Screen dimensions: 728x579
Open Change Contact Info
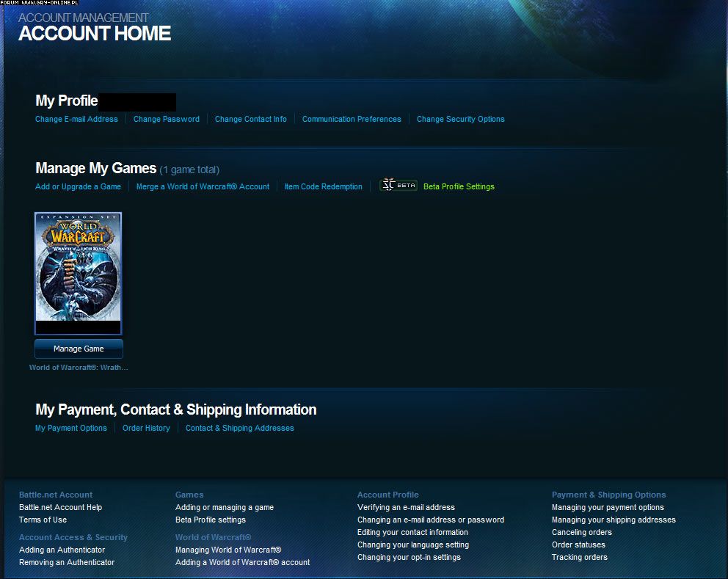pyautogui.click(x=251, y=119)
